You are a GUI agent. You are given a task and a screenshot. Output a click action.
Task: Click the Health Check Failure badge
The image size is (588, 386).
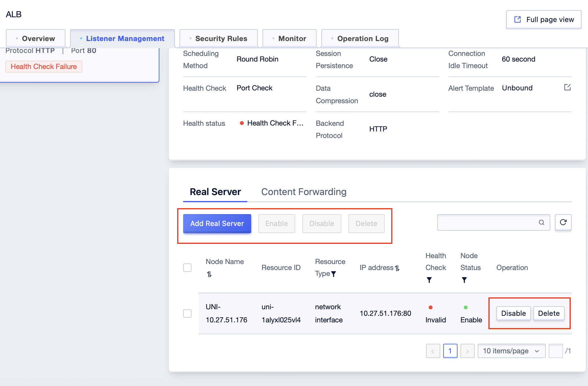(44, 67)
